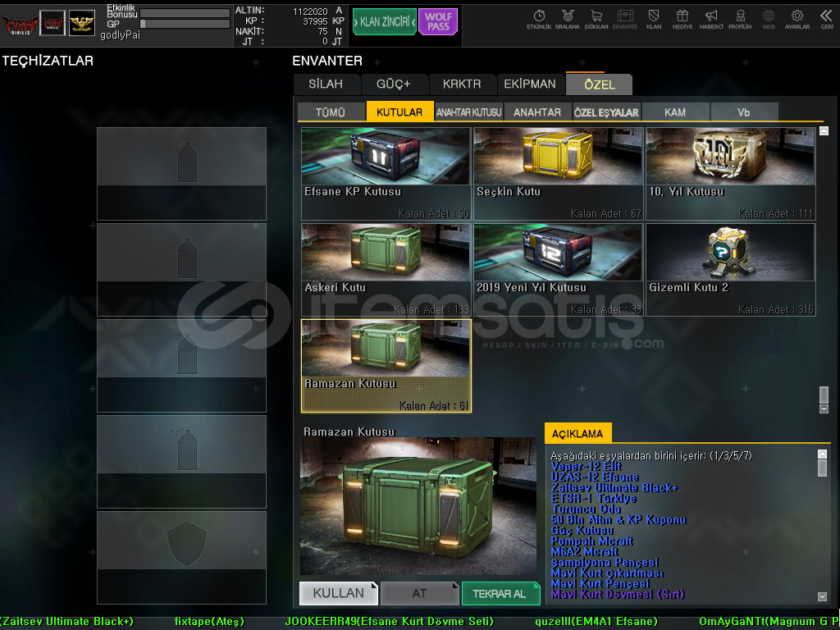Open the Klan shield icon
This screenshot has height=630, width=840.
click(654, 20)
